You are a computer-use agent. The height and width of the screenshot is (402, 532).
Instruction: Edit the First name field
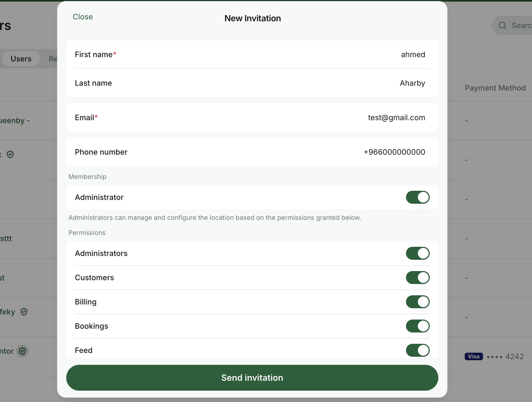click(x=252, y=55)
